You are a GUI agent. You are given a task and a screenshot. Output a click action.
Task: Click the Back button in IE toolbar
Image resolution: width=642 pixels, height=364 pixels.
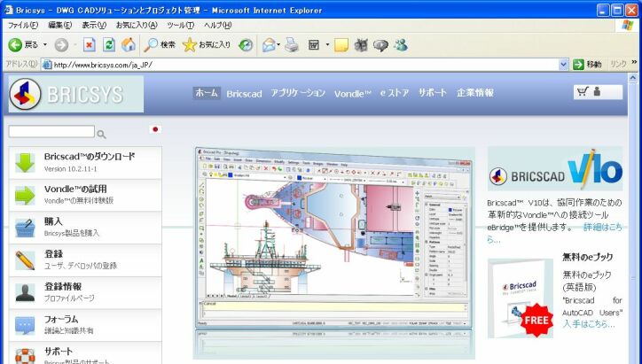23,44
